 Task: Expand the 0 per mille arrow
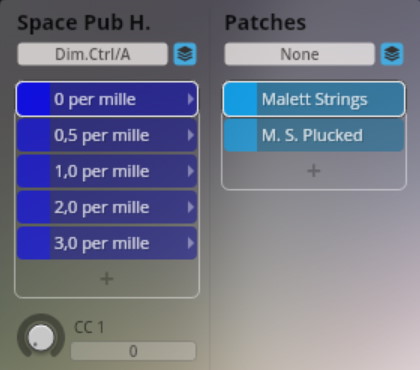pyautogui.click(x=190, y=99)
